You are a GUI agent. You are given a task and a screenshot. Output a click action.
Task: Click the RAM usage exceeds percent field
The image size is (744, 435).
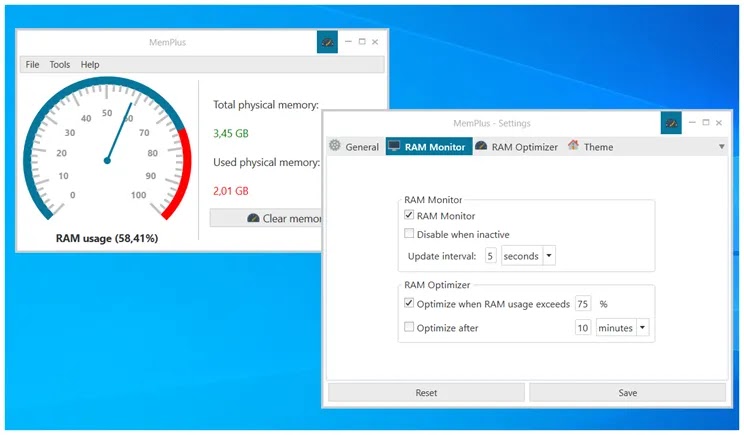tap(583, 304)
